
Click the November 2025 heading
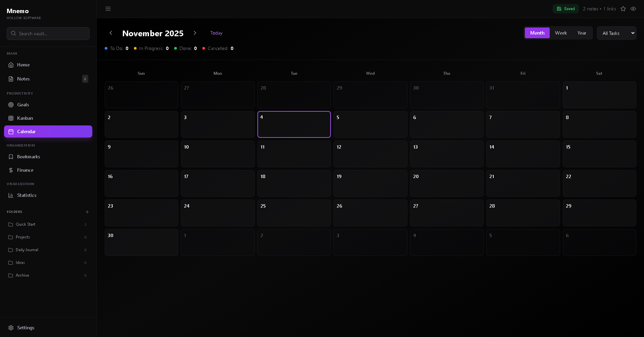pos(153,33)
